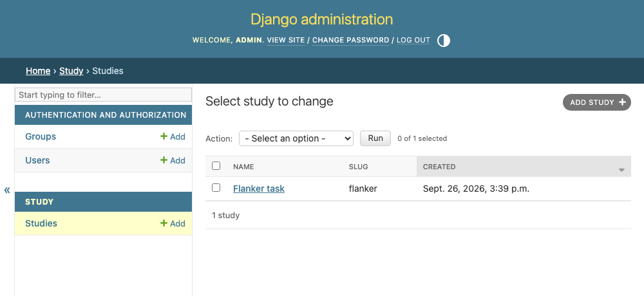Click Add next to Users
The height and width of the screenshot is (296, 644).
[173, 160]
